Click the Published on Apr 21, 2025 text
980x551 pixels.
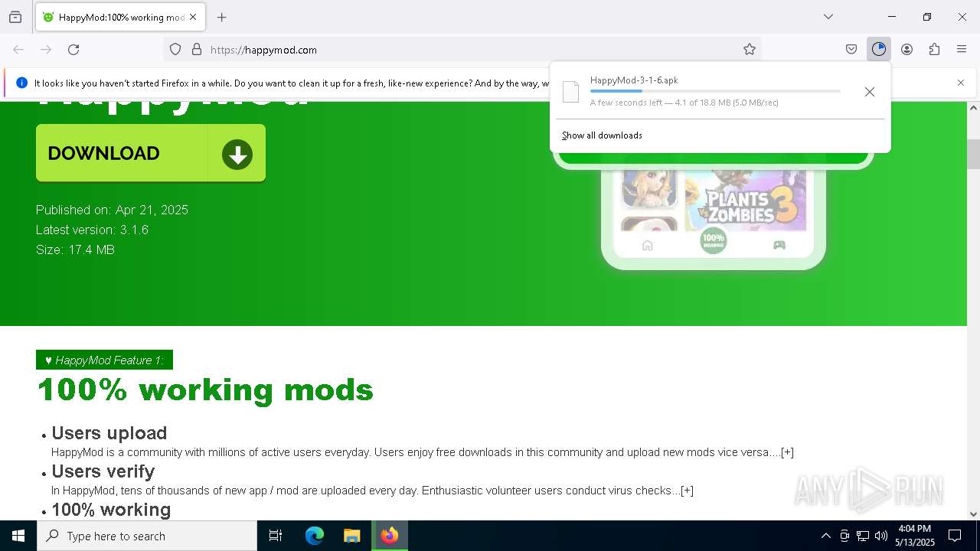click(112, 210)
